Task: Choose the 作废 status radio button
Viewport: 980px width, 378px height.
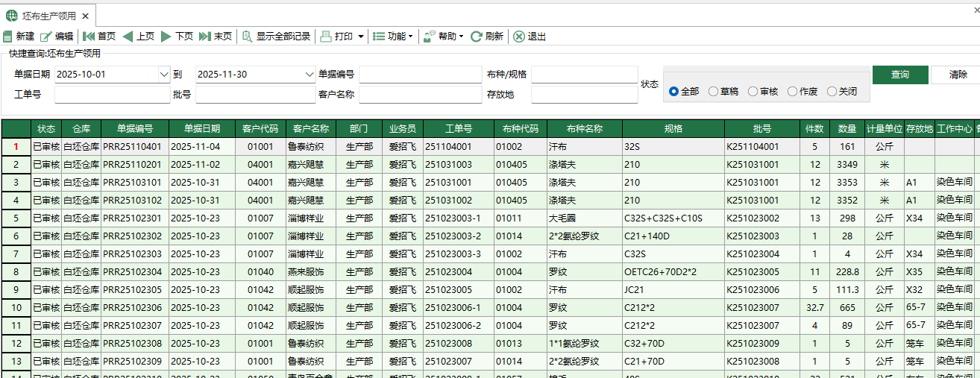Action: pos(793,92)
